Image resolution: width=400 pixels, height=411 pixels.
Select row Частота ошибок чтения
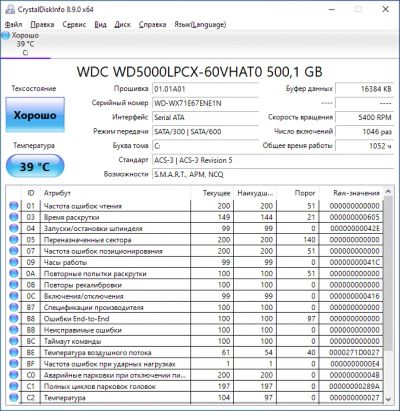point(195,206)
